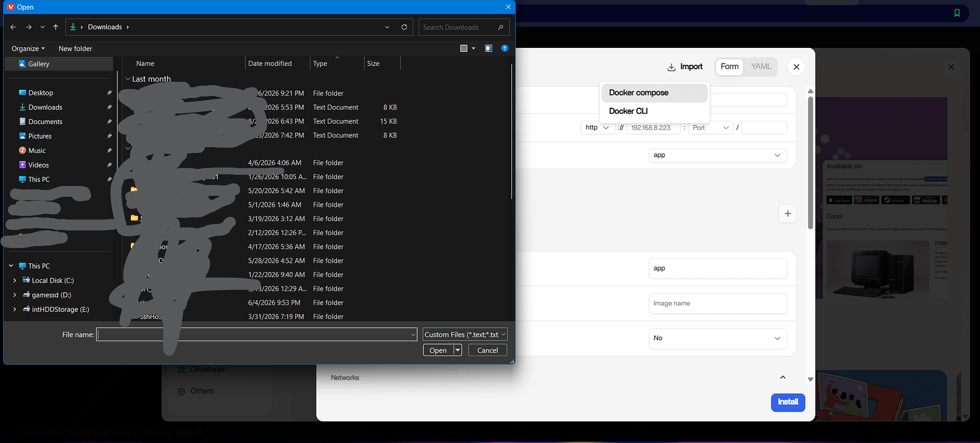Image resolution: width=980 pixels, height=443 pixels.
Task: Open the http protocol dropdown
Action: (597, 128)
